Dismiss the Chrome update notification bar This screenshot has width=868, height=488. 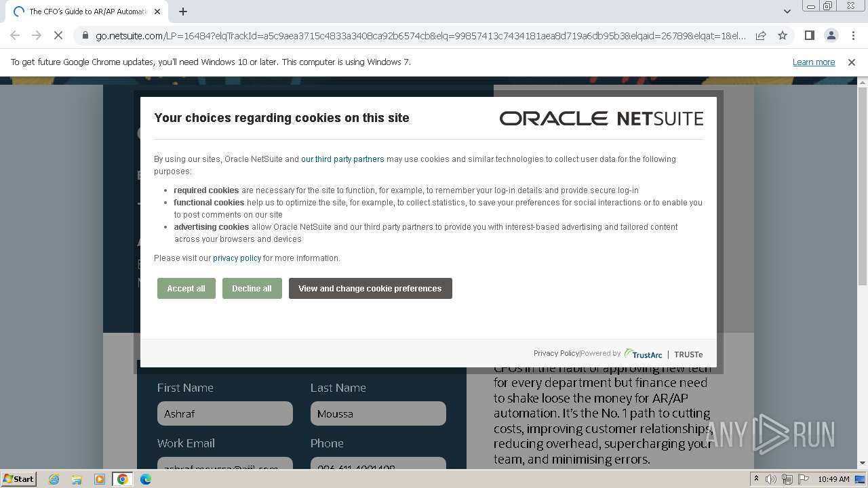point(852,62)
